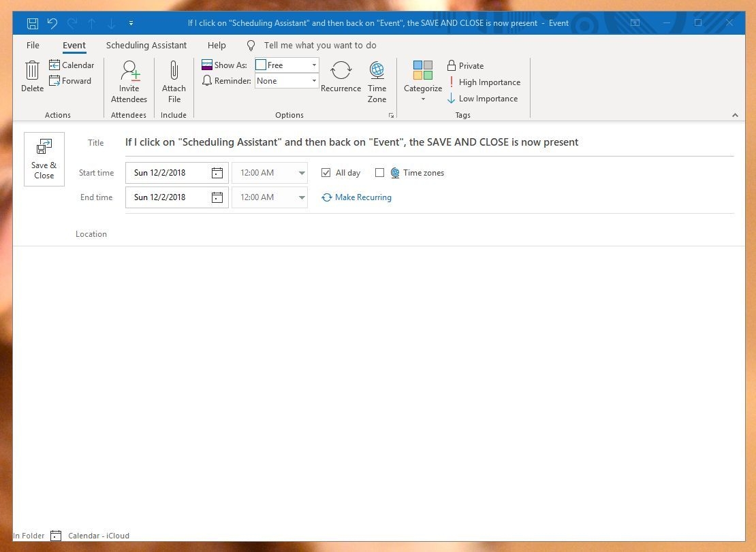
Task: Open Start time calendar picker
Action: [217, 172]
